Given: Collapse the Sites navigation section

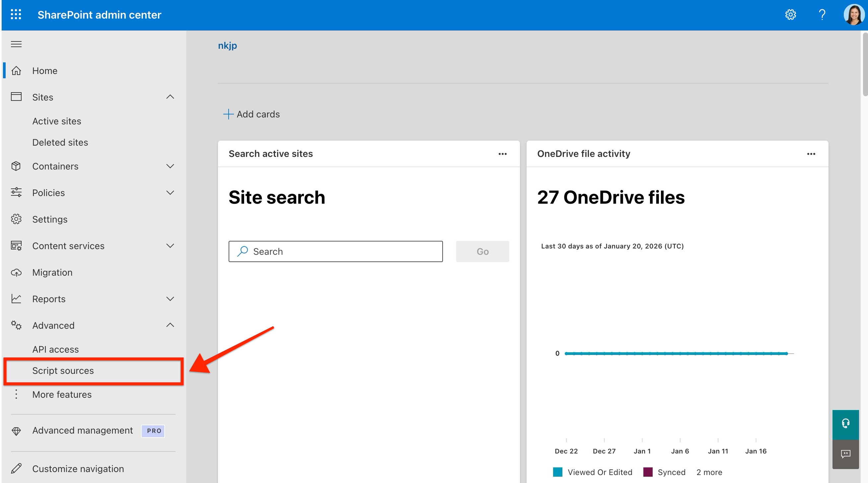Looking at the screenshot, I should tap(170, 97).
